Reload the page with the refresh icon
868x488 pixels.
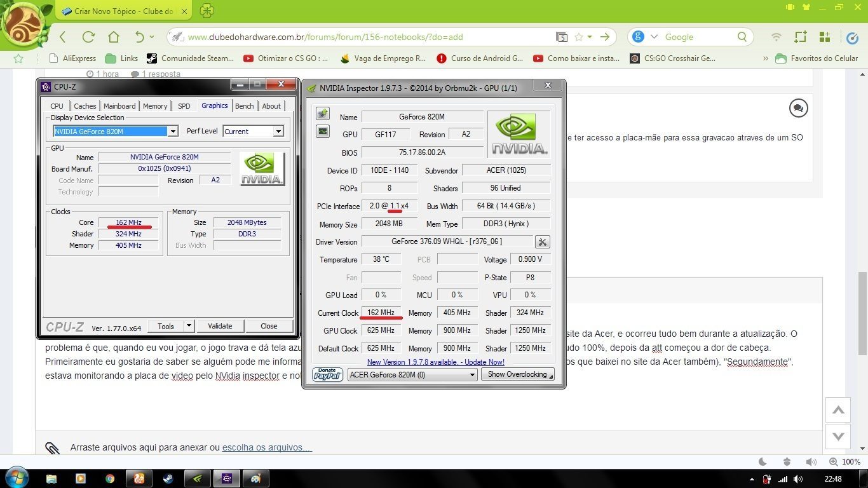tap(88, 37)
